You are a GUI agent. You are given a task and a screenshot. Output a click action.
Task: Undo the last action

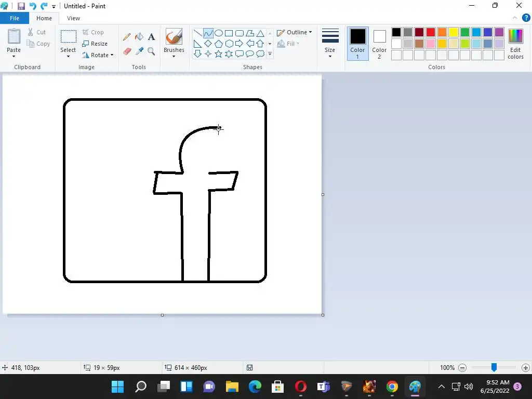(x=33, y=6)
